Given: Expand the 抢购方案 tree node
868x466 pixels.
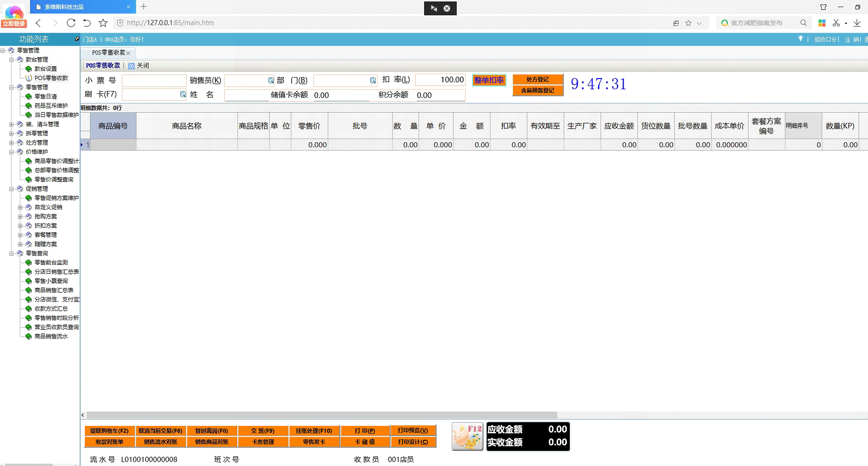Looking at the screenshot, I should (x=20, y=216).
